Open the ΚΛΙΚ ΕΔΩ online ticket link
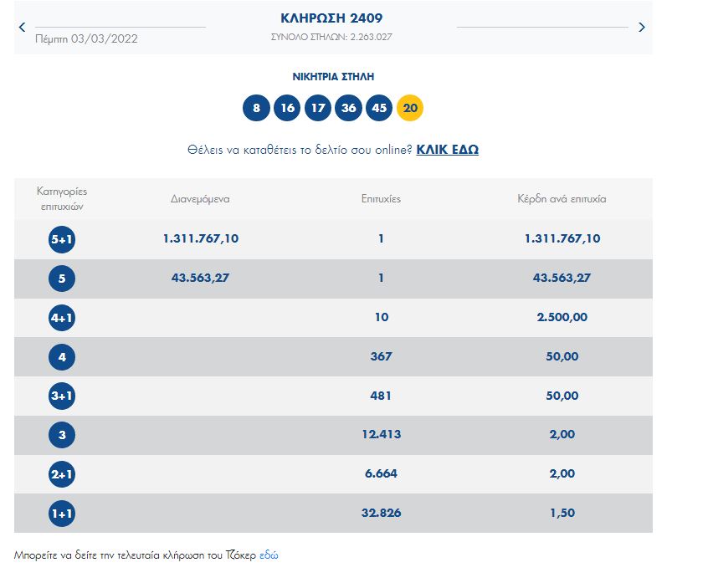 (x=447, y=150)
